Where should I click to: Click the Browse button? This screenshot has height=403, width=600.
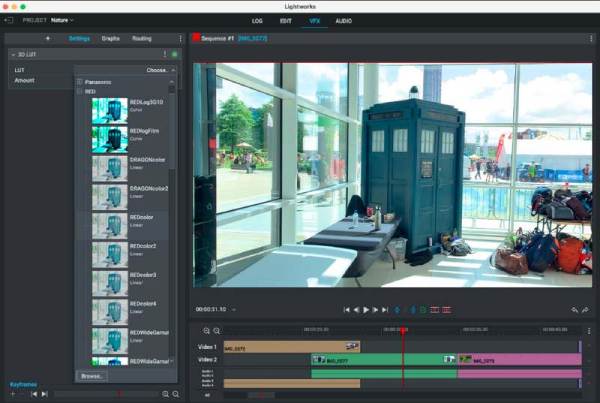pyautogui.click(x=91, y=376)
